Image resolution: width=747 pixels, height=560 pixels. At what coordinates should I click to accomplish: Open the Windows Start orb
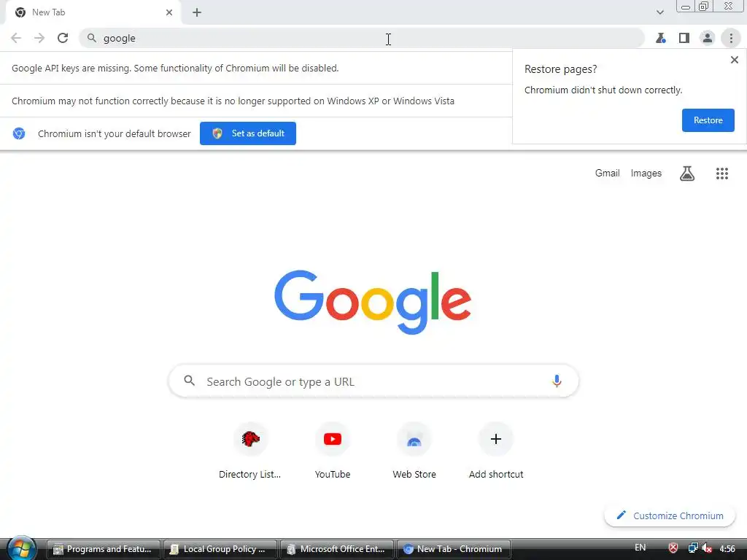(21, 549)
